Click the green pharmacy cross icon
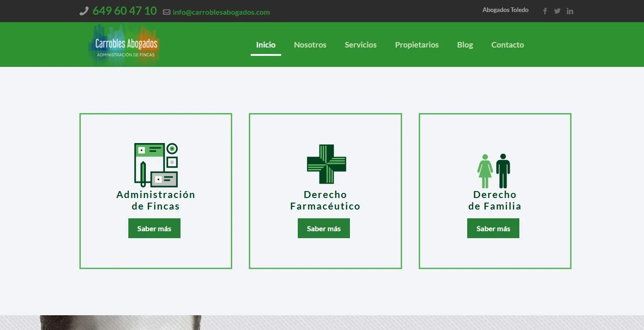Viewport: 644px width, 330px height. click(x=326, y=164)
